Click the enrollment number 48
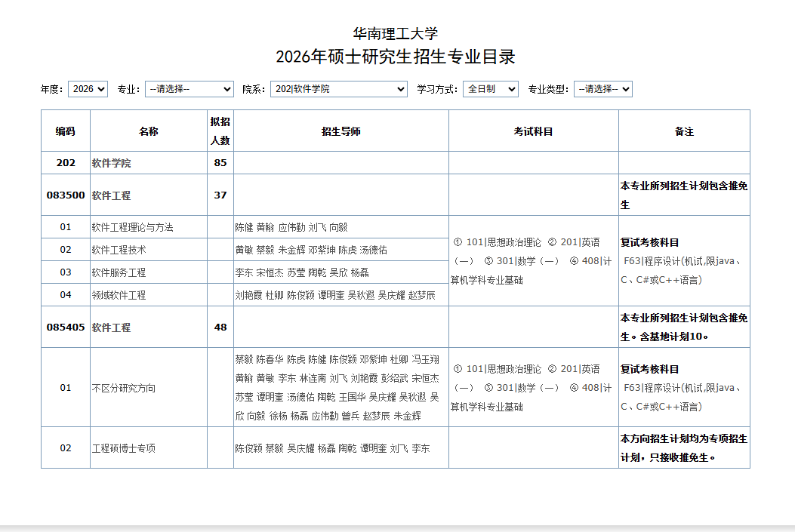Viewport: 795px width, 532px height. [x=220, y=328]
